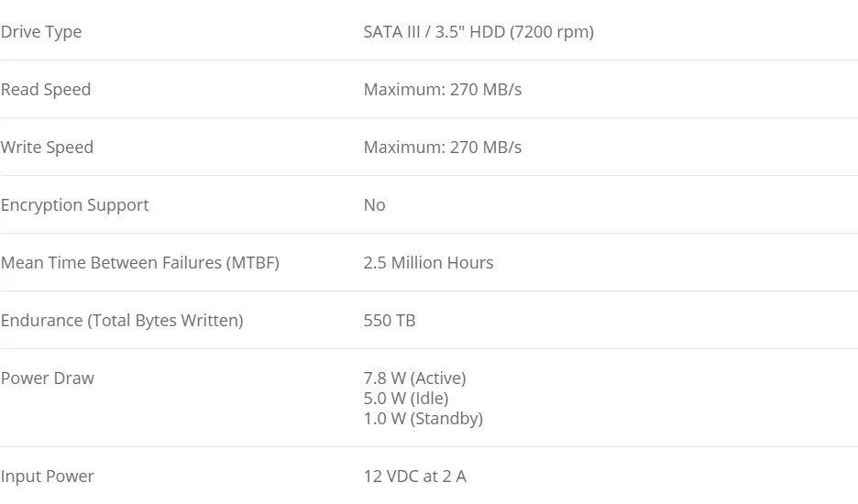Select Read Speed Maximum 270 MB/s value
This screenshot has height=504, width=858.
[x=443, y=89]
